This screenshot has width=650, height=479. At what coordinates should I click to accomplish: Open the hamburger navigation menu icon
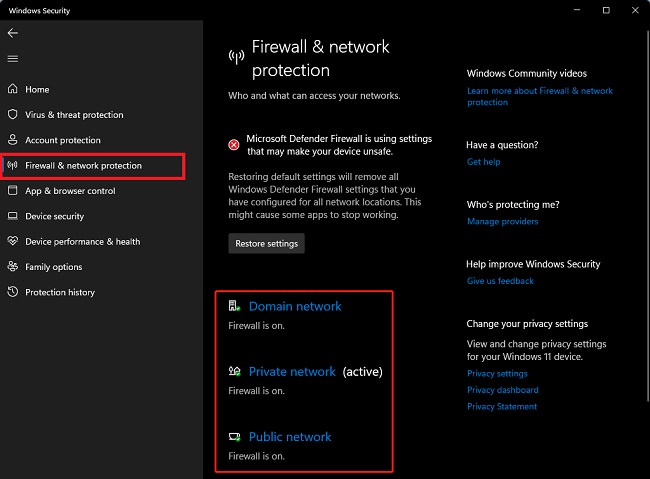pos(13,59)
